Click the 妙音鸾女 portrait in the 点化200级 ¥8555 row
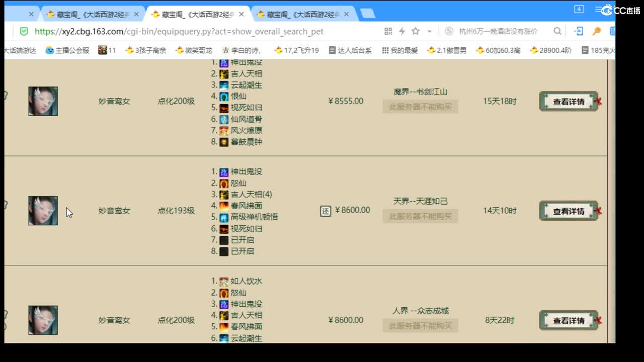The height and width of the screenshot is (362, 644). tap(43, 101)
